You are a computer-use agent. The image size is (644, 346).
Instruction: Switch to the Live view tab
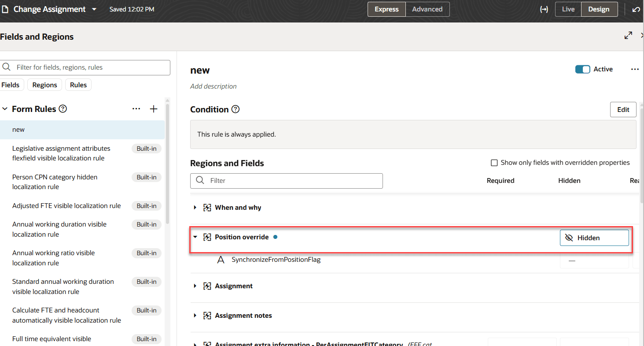[x=568, y=9]
